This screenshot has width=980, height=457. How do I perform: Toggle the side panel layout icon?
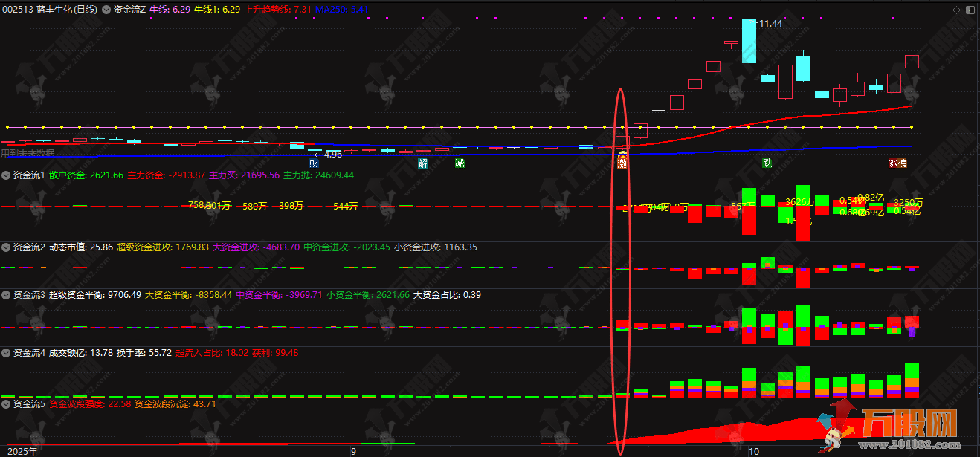[970, 10]
